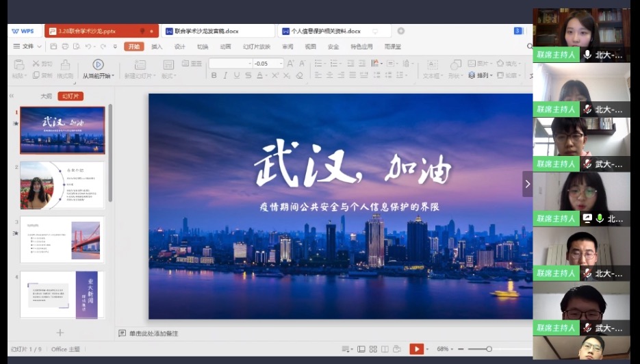Viewport: 640px width, 364px height.
Task: Click the zoom slider handle
Action: 489,349
